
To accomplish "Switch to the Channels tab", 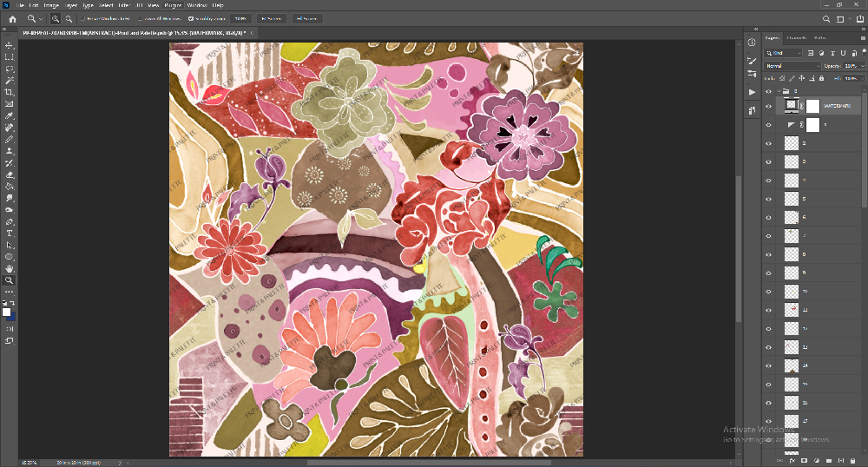I will click(x=796, y=37).
